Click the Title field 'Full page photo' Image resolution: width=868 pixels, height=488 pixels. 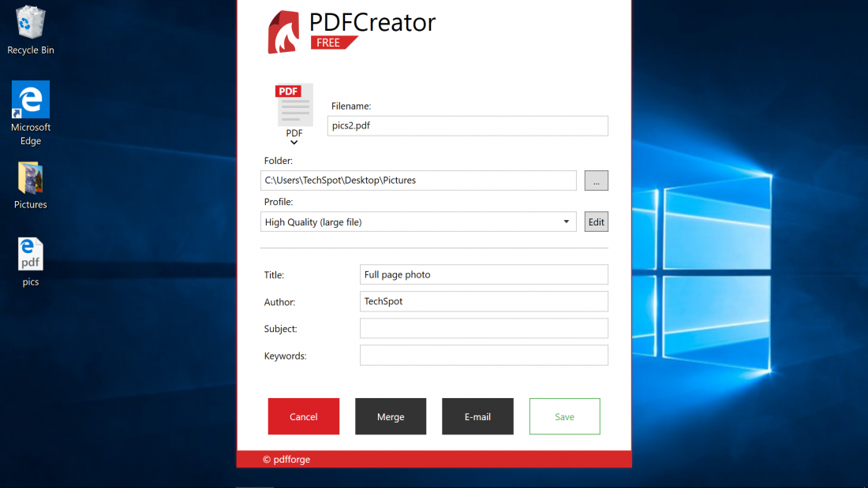tap(484, 274)
